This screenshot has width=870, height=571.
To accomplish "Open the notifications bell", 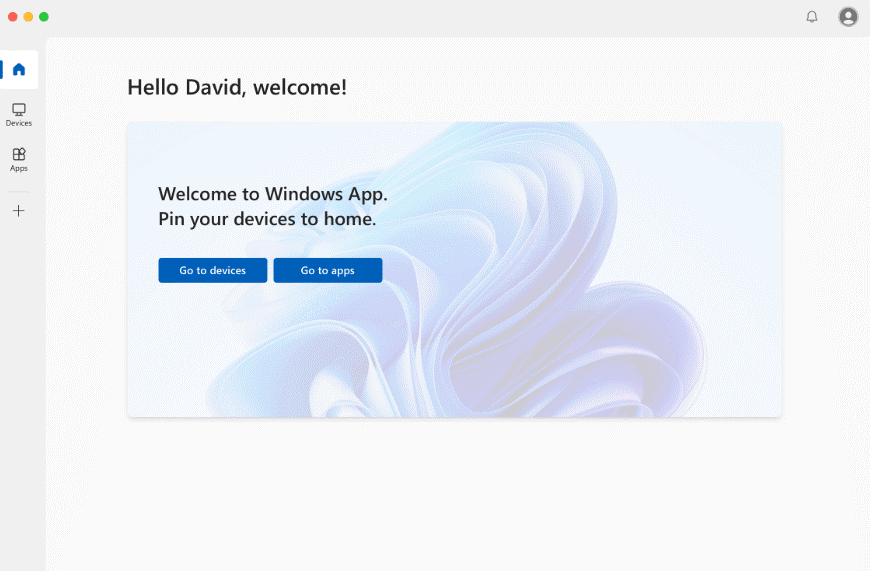I will tap(812, 17).
